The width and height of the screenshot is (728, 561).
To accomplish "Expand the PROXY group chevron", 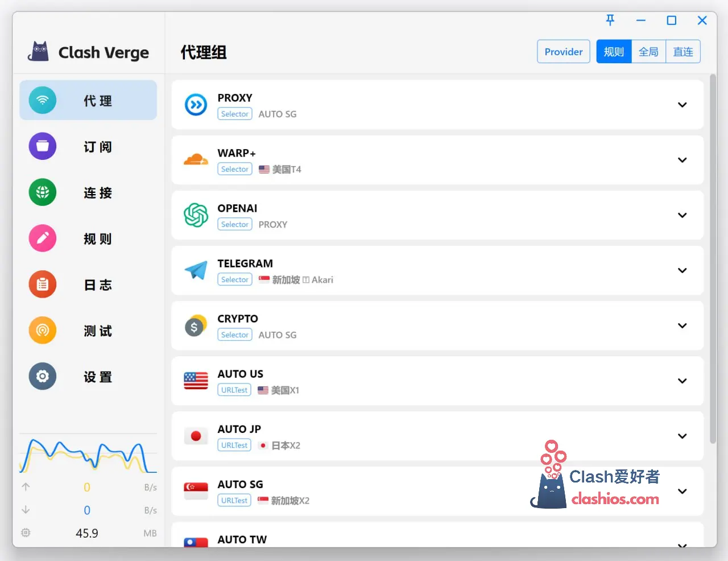I will tap(682, 105).
